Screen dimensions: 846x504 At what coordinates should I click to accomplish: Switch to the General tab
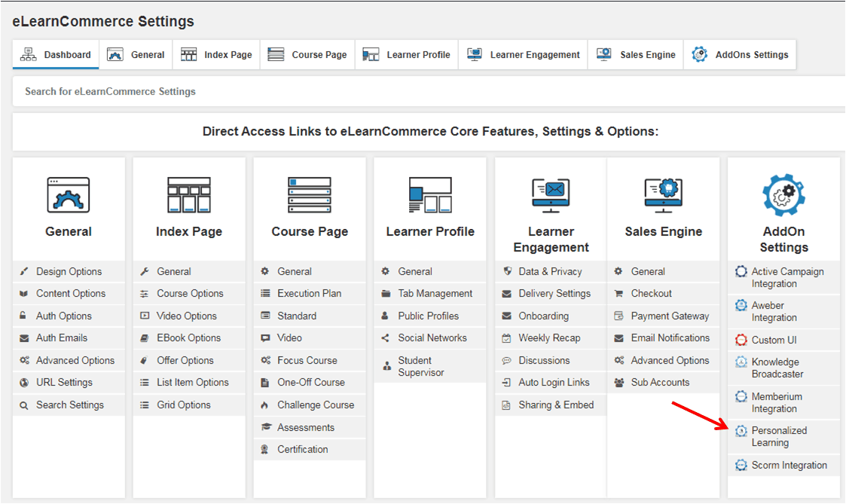pos(136,54)
